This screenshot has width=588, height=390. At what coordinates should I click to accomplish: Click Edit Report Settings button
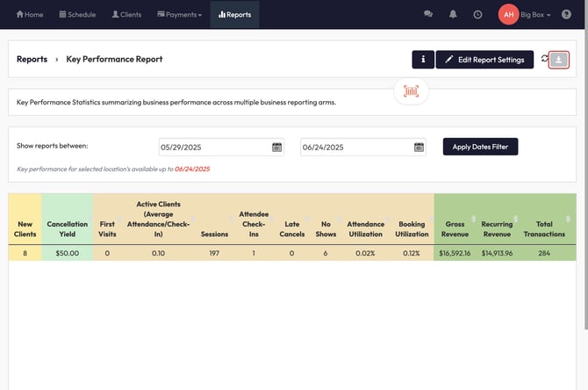[484, 60]
